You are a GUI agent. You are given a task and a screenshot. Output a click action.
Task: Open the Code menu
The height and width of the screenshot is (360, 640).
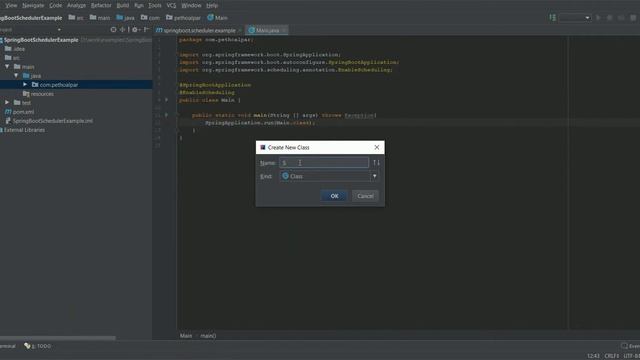tap(56, 5)
